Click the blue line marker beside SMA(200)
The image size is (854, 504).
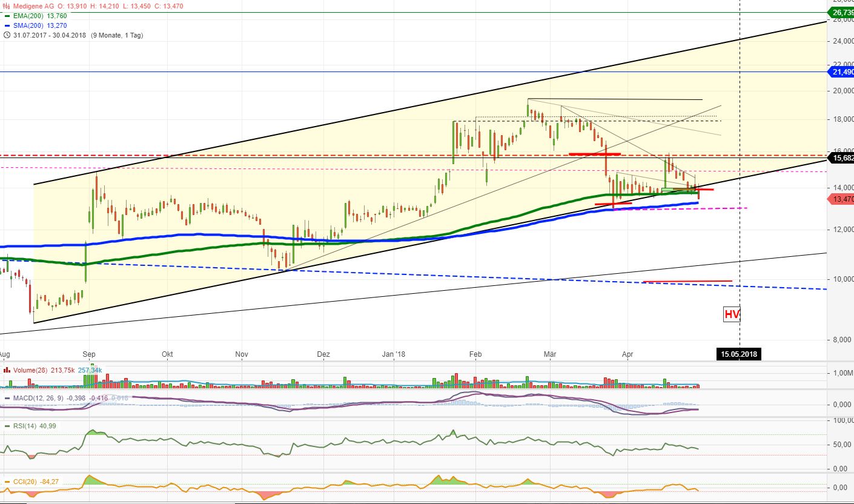tap(7, 25)
